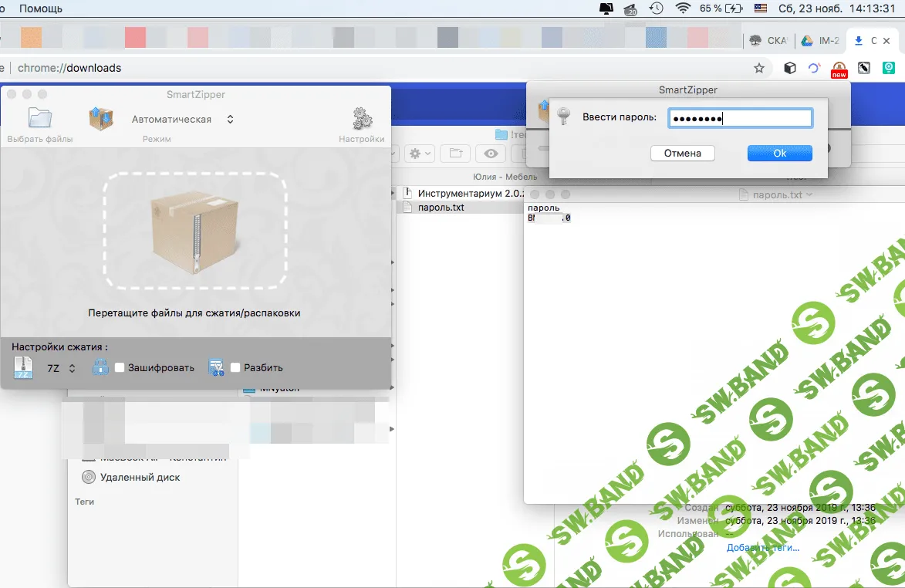Open the Помощь menu
905x588 pixels.
(41, 8)
